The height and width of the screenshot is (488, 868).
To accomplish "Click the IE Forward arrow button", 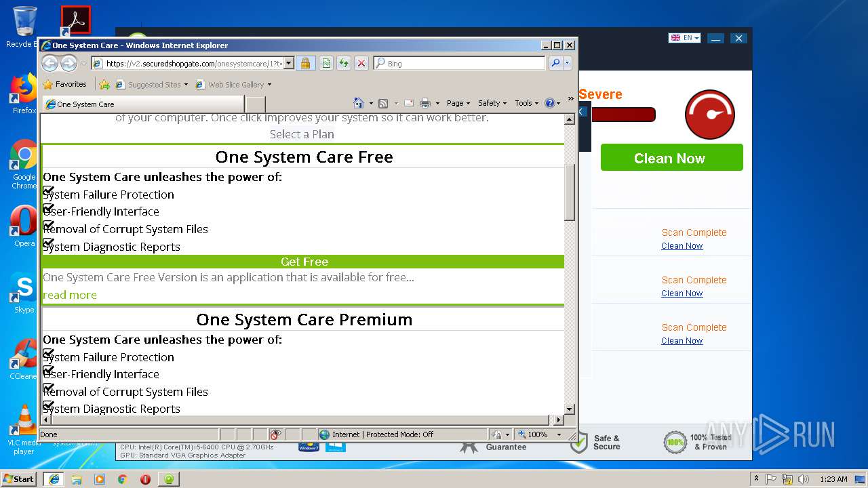I will pyautogui.click(x=68, y=64).
